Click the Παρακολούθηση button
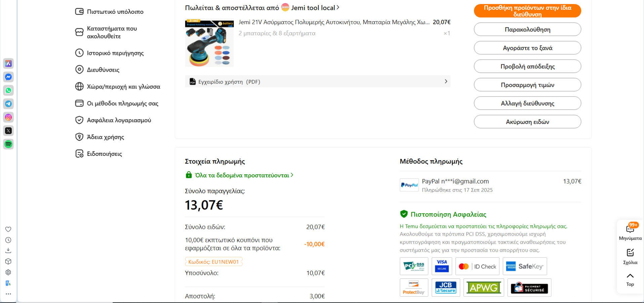 [x=527, y=30]
